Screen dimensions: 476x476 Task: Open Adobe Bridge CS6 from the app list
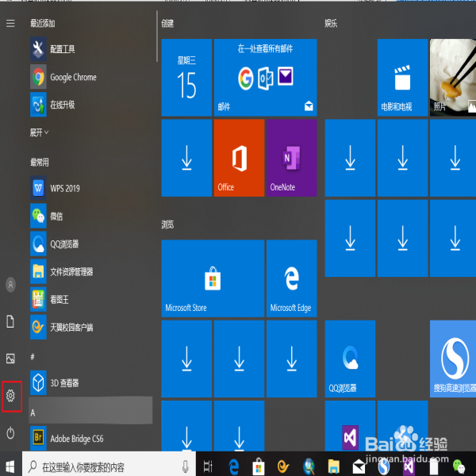tap(91, 439)
